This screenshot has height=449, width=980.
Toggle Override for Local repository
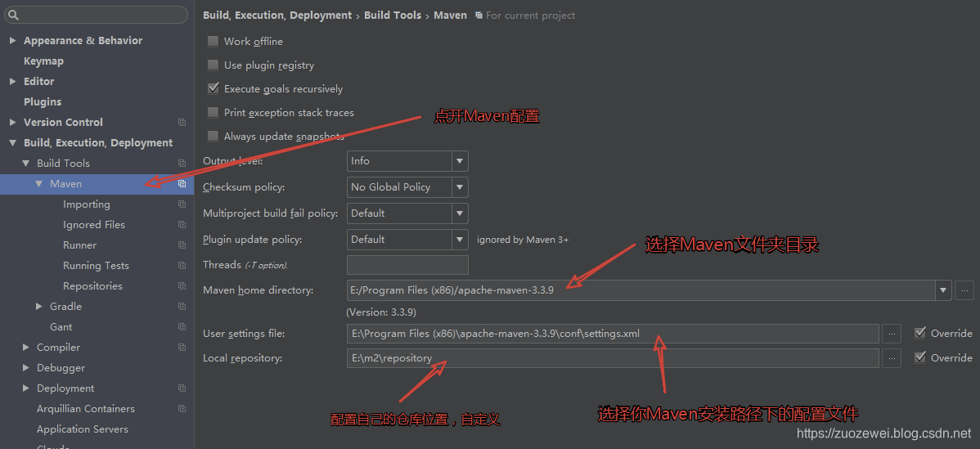(920, 357)
